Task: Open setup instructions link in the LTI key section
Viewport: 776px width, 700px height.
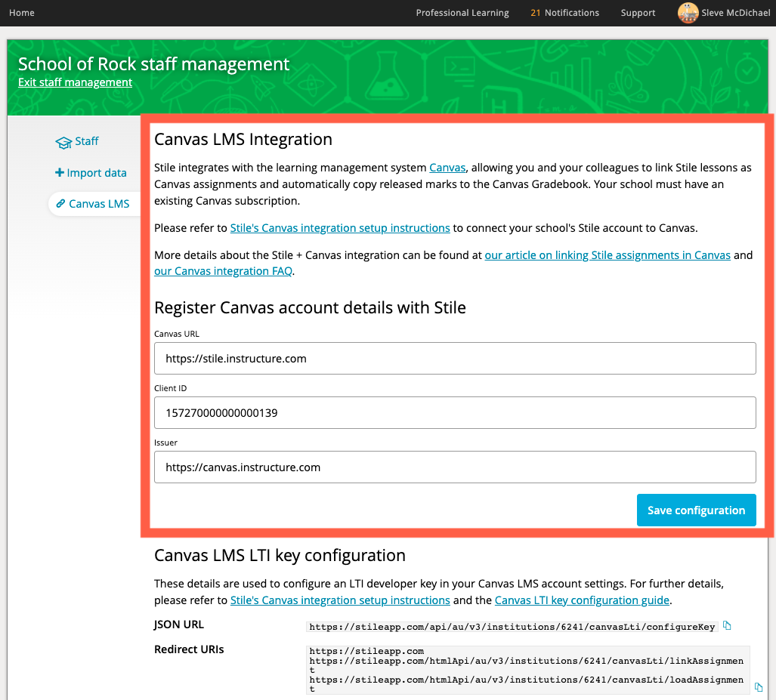Action: click(340, 600)
